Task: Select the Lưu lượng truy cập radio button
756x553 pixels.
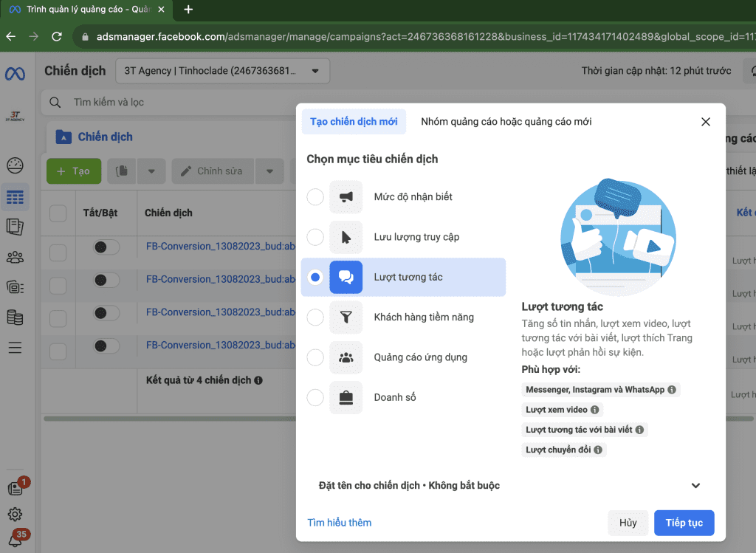Action: [315, 237]
